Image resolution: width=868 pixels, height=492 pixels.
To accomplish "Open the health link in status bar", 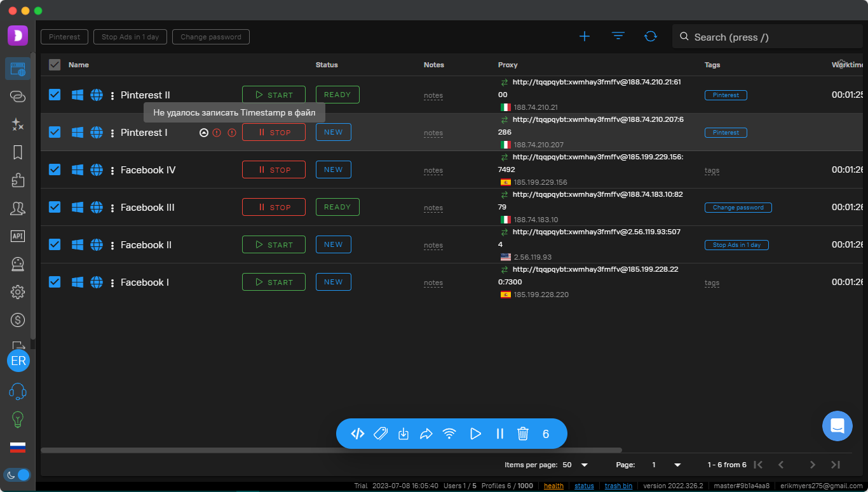I will point(553,486).
